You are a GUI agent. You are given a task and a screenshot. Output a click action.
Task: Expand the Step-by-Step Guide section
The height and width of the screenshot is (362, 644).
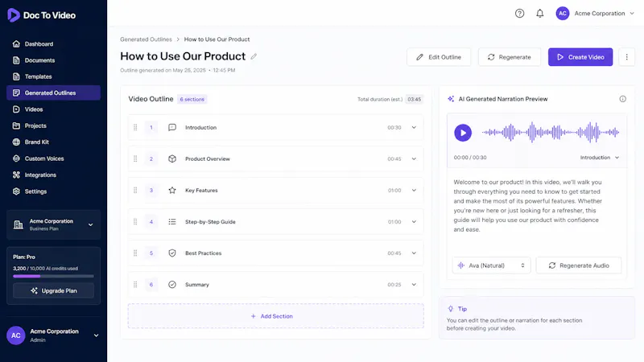click(414, 222)
